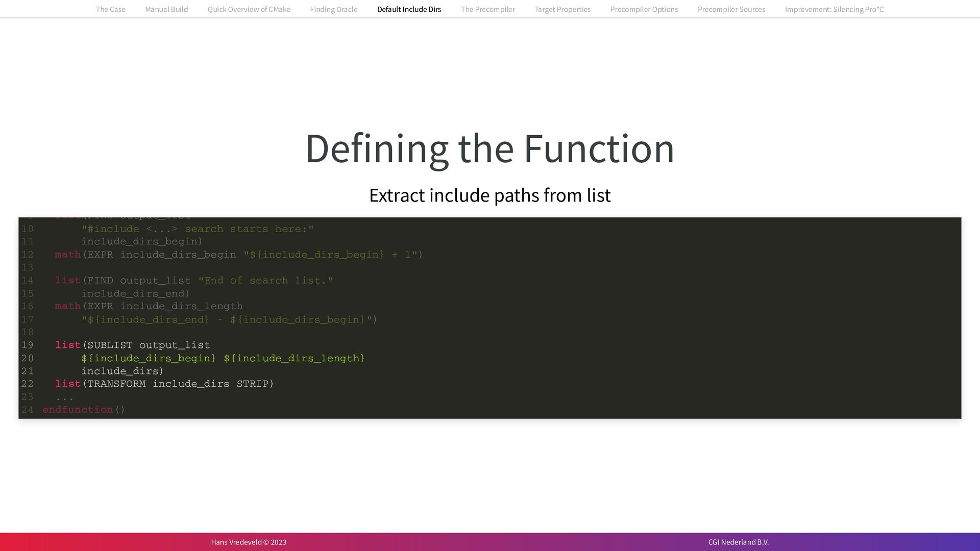Switch to The Precompiler section
Screen dimensions: 980x551
pos(487,9)
